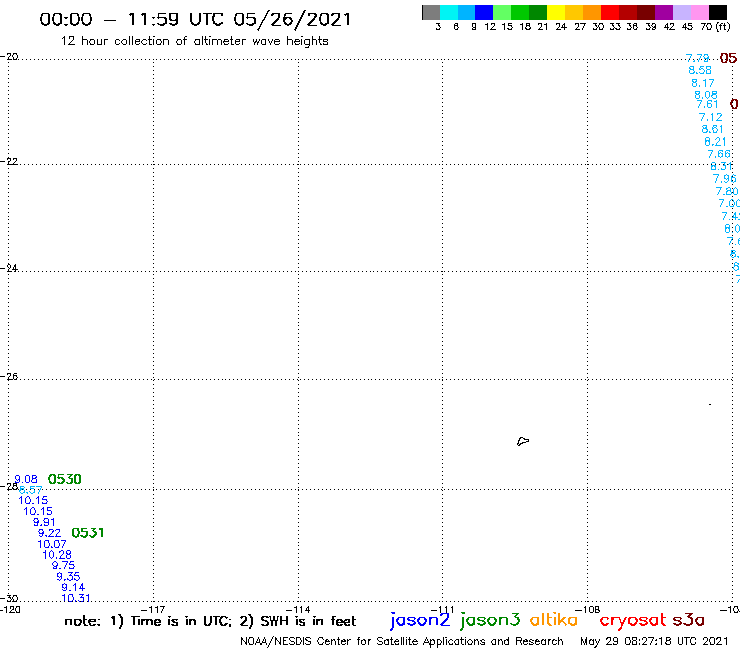Click the orange swatch above 30
740x650 pixels.
click(x=592, y=12)
